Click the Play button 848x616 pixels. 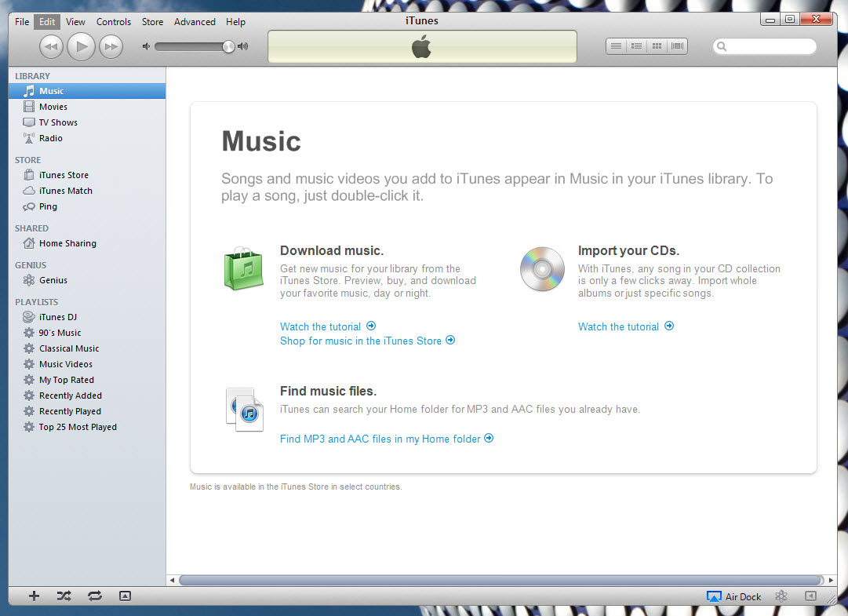point(81,46)
